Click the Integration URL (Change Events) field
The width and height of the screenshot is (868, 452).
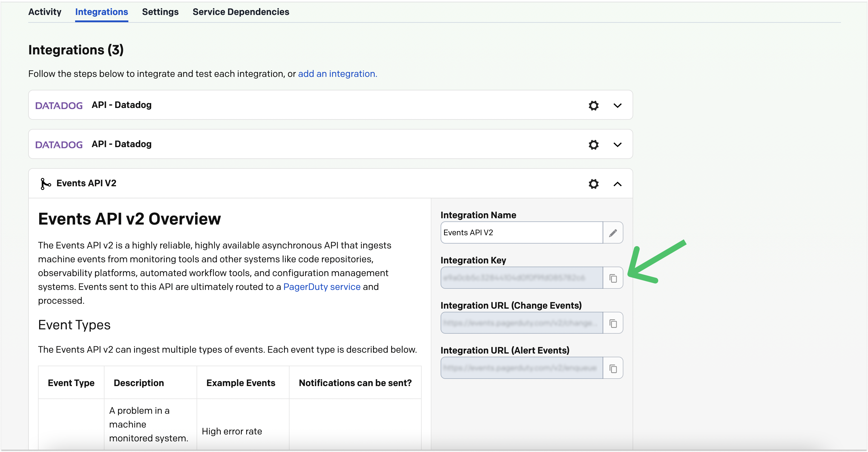pyautogui.click(x=521, y=323)
